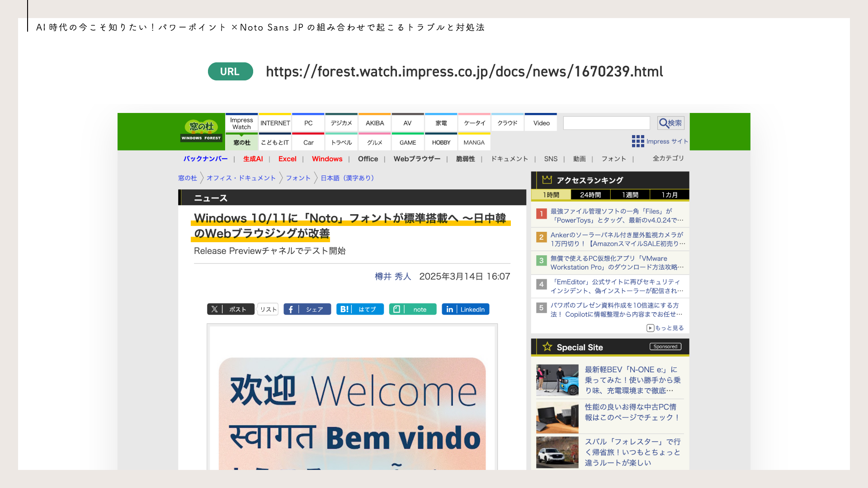Open the リスト view for sharing
This screenshot has width=868, height=488.
click(x=268, y=309)
